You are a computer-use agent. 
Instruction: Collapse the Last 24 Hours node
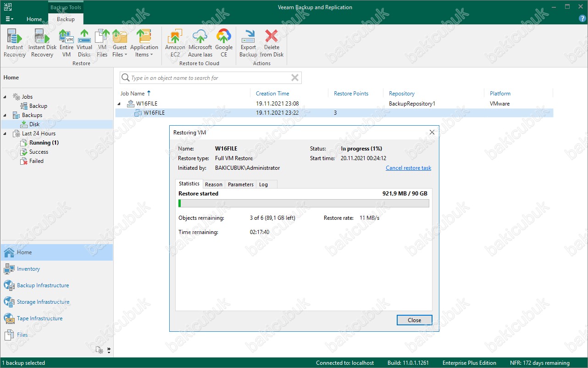tap(5, 134)
